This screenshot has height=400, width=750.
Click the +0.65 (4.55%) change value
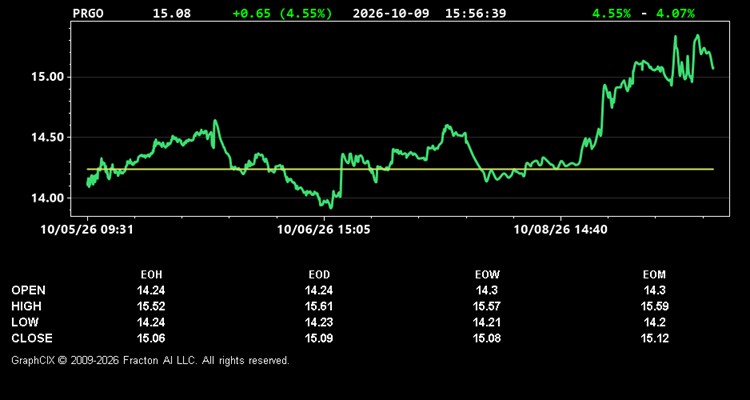[x=282, y=13]
